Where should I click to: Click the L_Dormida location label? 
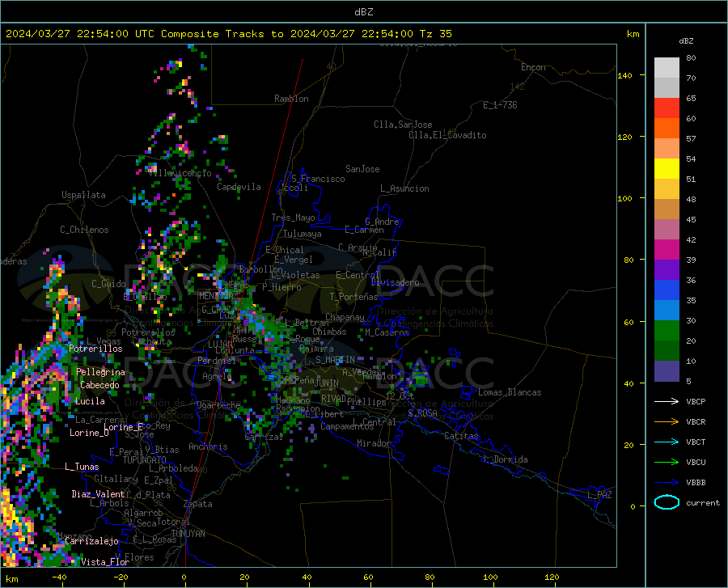[506, 459]
